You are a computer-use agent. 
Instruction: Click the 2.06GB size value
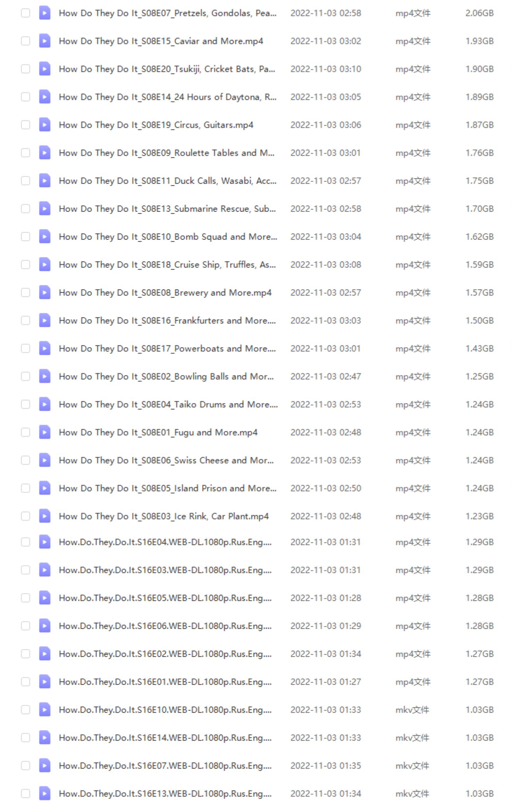(479, 13)
